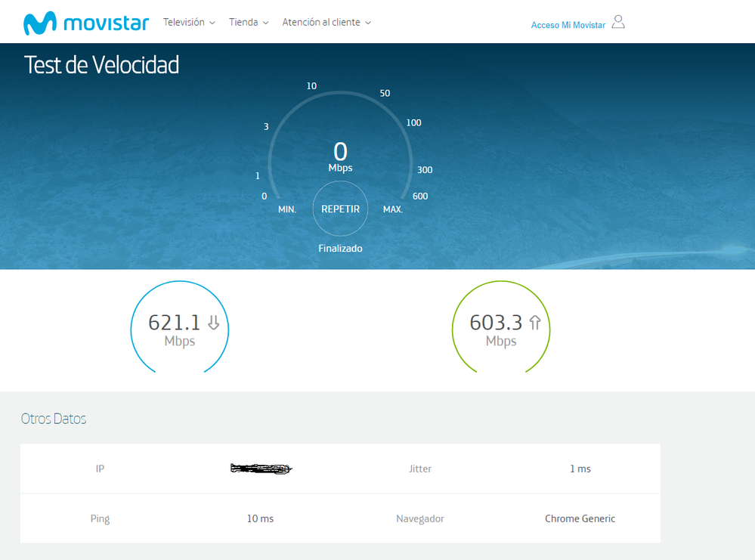Click the 10 ms ping value
The image size is (755, 560).
(x=260, y=518)
